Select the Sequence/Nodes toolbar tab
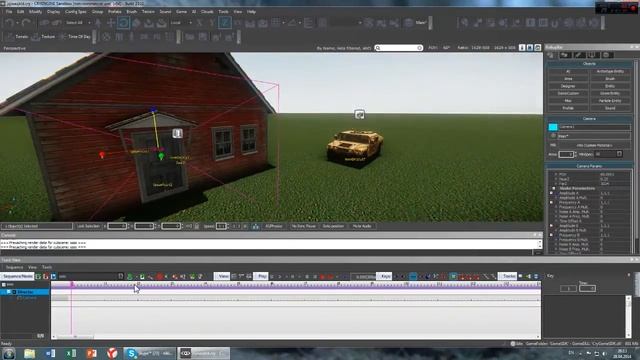This screenshot has height=360, width=640. point(17,276)
